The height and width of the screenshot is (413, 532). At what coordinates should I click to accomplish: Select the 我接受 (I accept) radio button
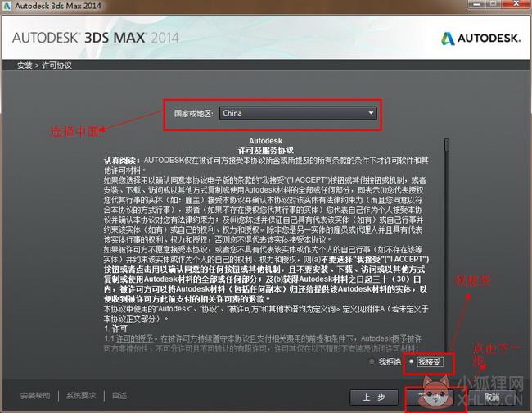click(411, 361)
